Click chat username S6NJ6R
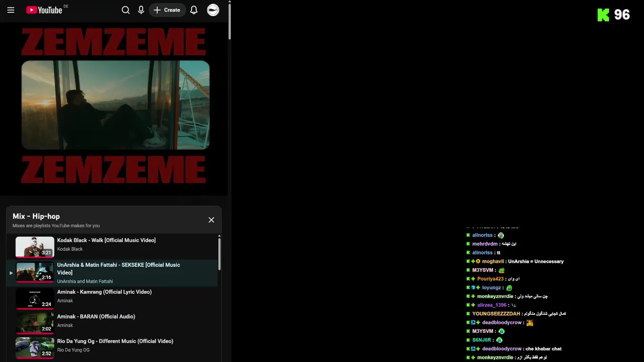 pos(481,340)
